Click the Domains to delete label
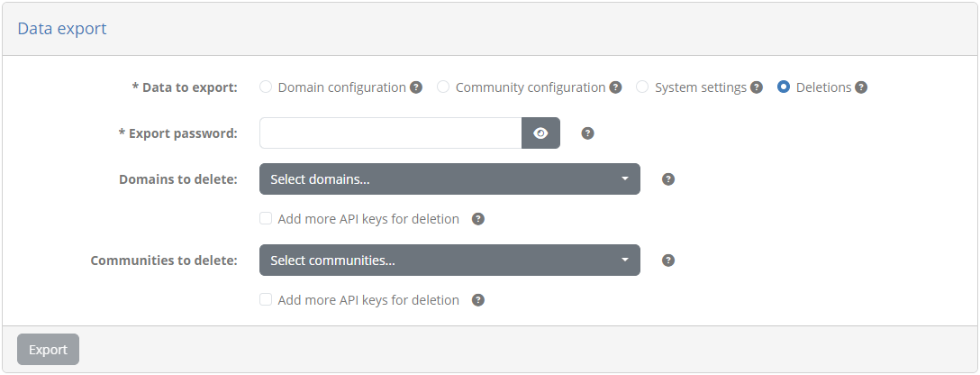Viewport: 980px width, 375px height. tap(178, 179)
